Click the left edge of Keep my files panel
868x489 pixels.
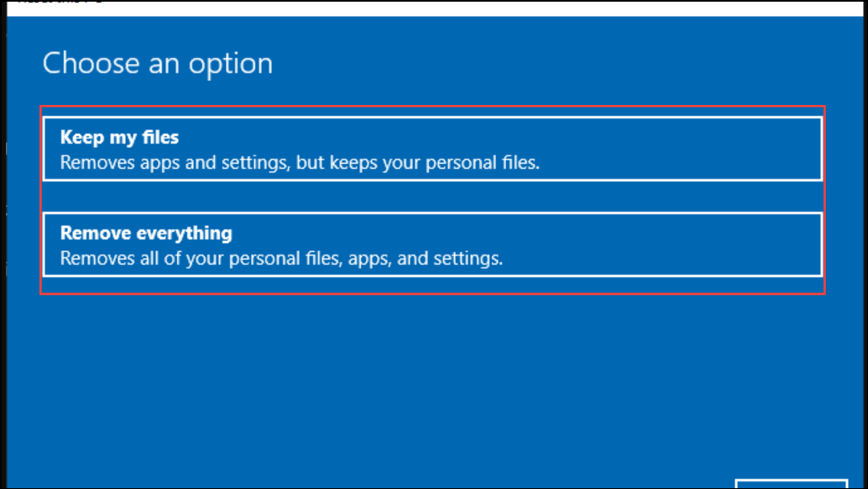[x=43, y=148]
